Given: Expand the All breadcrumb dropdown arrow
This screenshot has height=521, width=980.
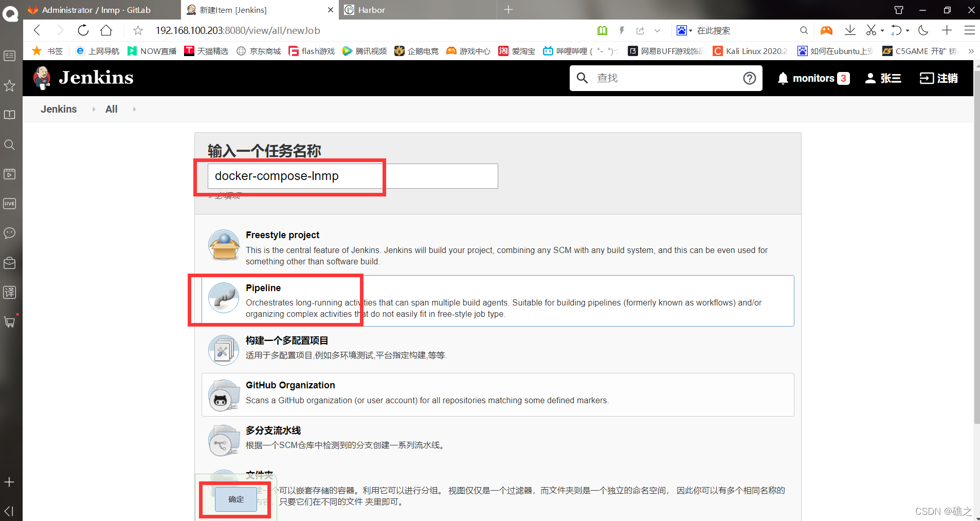Looking at the screenshot, I should tap(134, 109).
